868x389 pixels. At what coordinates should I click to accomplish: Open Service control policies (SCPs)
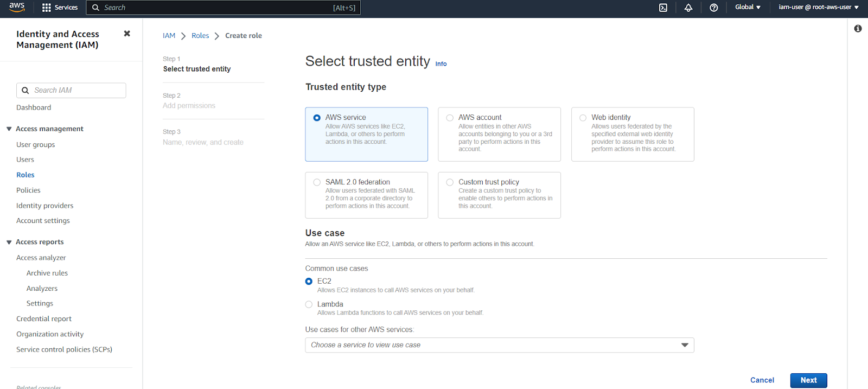pos(64,349)
